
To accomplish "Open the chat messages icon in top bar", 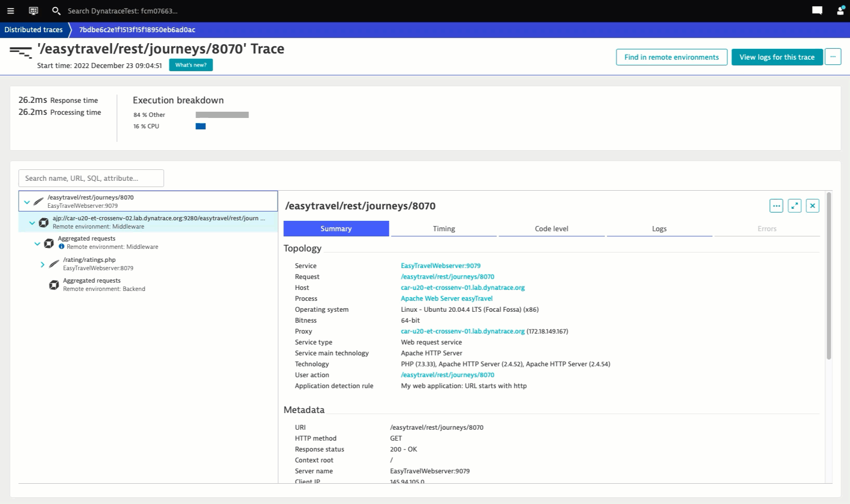I will tap(817, 10).
